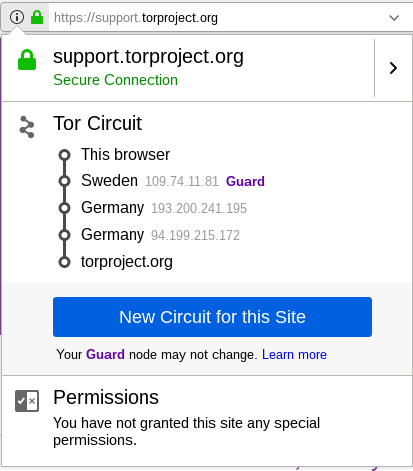Open the Learn more link
Viewport: 413px width, 471px height.
(294, 354)
